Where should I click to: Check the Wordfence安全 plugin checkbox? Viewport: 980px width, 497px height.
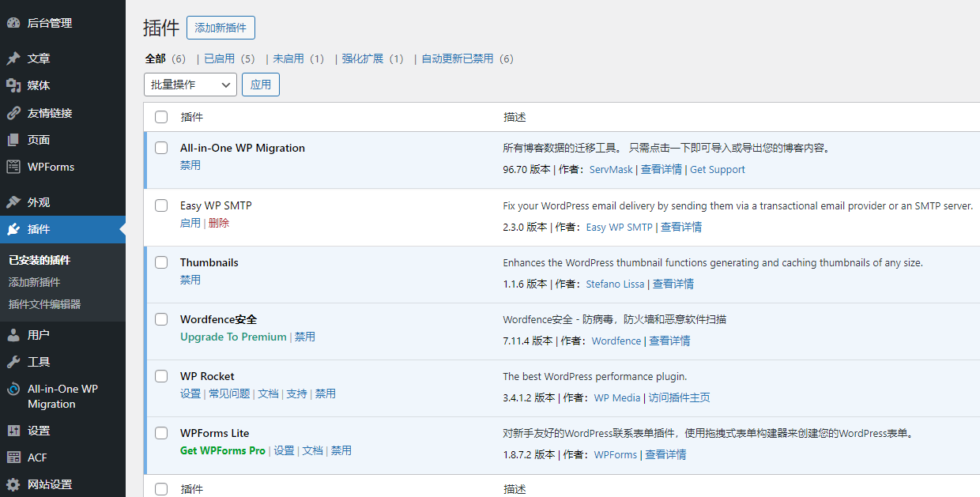[161, 319]
